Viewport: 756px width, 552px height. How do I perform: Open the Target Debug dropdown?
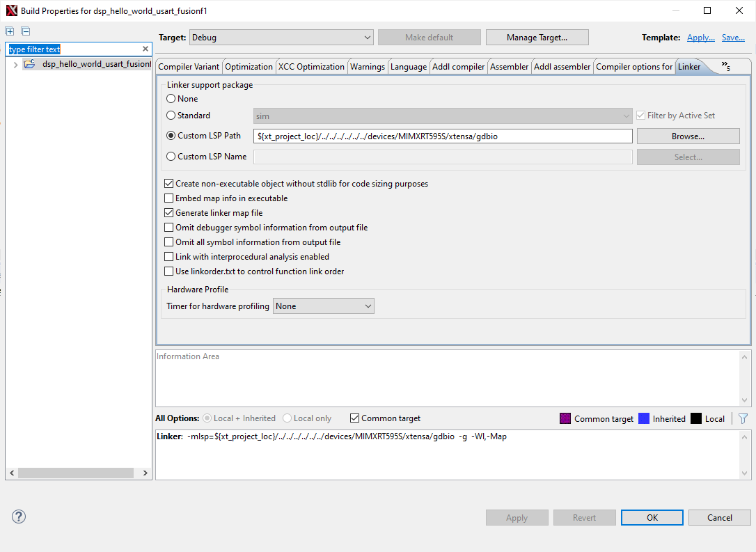coord(281,38)
